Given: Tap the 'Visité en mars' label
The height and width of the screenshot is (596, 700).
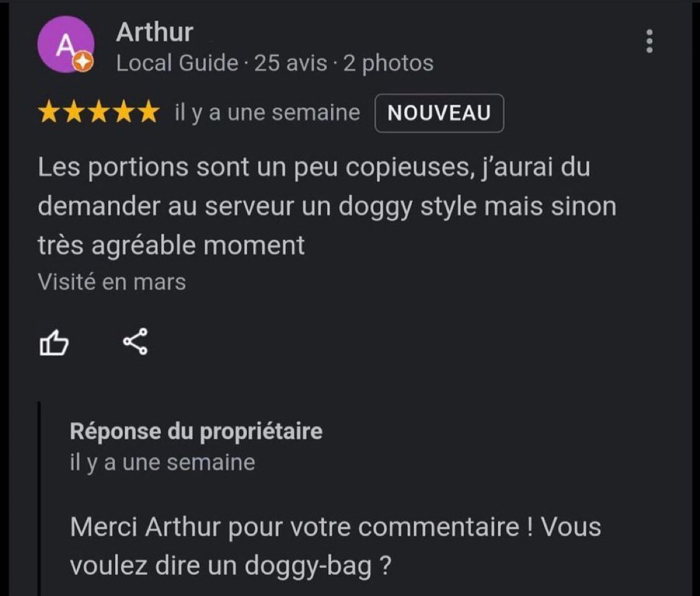Looking at the screenshot, I should click(x=111, y=282).
